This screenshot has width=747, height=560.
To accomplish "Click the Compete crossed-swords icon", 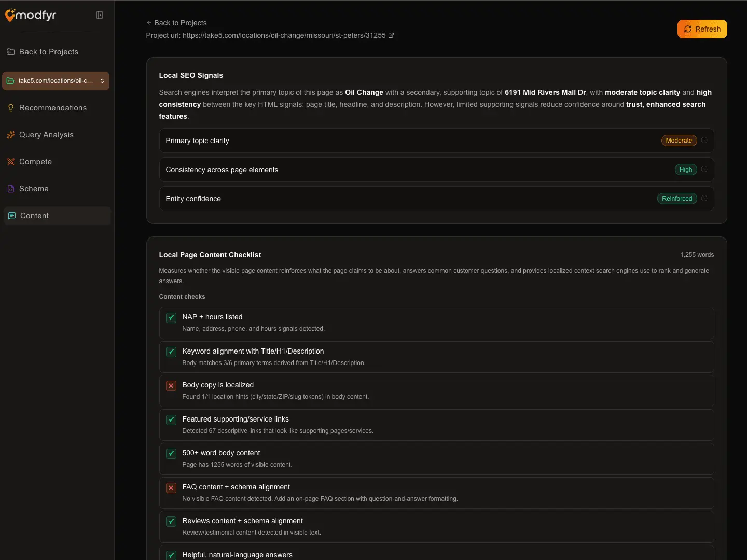I will (11, 162).
